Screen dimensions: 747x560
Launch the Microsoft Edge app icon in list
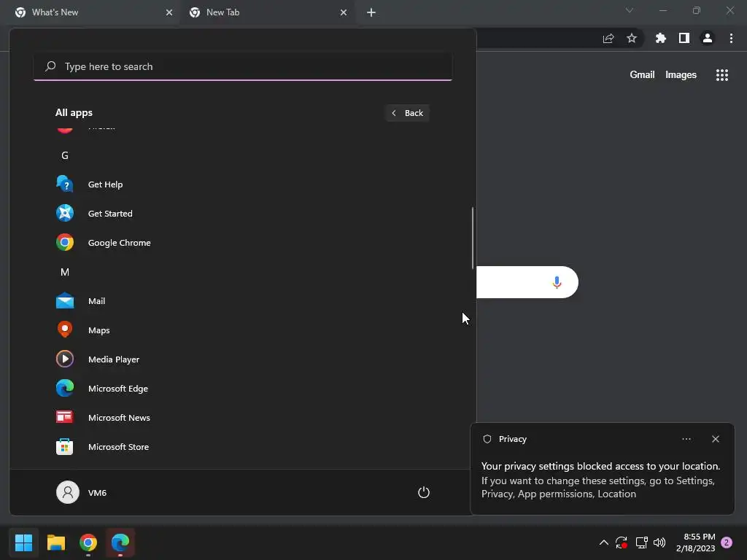[x=65, y=388]
